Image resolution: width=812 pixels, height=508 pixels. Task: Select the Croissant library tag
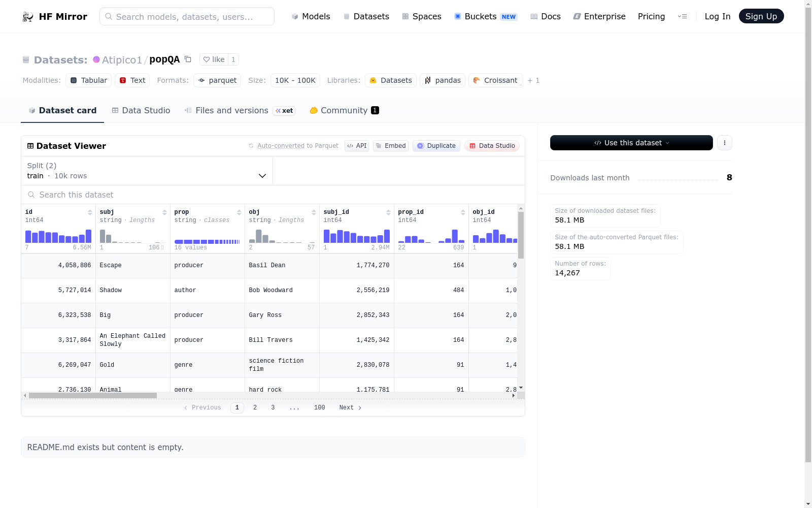coord(495,80)
